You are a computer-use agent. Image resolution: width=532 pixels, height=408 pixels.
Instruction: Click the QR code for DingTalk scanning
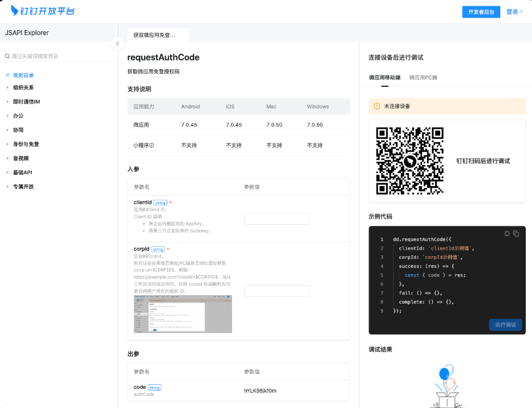pyautogui.click(x=409, y=161)
